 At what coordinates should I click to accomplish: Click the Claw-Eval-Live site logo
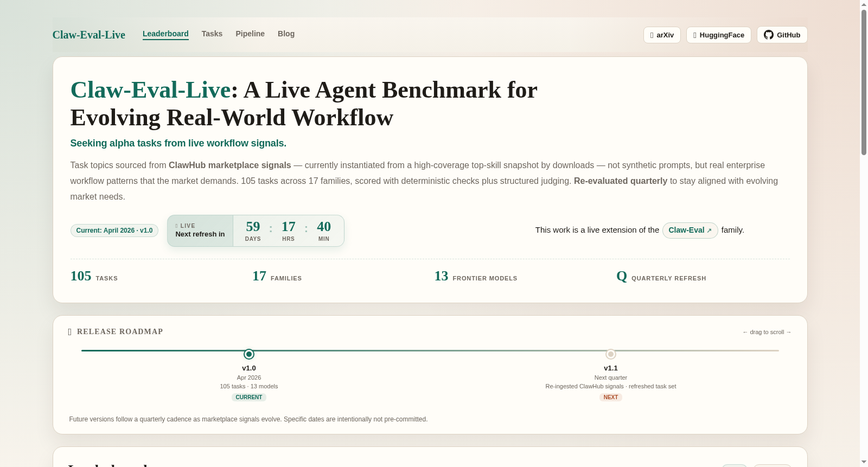pos(89,35)
